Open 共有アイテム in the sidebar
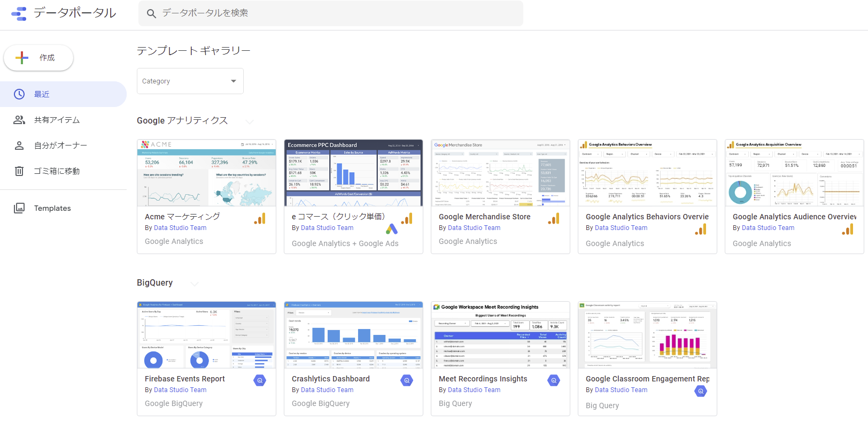The height and width of the screenshot is (421, 868). click(63, 120)
